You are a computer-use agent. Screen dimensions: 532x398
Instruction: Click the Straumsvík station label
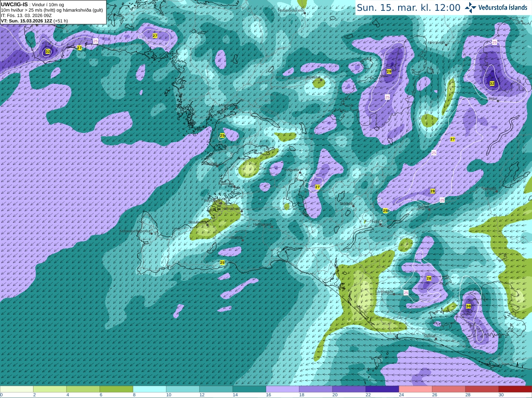pyautogui.click(x=197, y=222)
